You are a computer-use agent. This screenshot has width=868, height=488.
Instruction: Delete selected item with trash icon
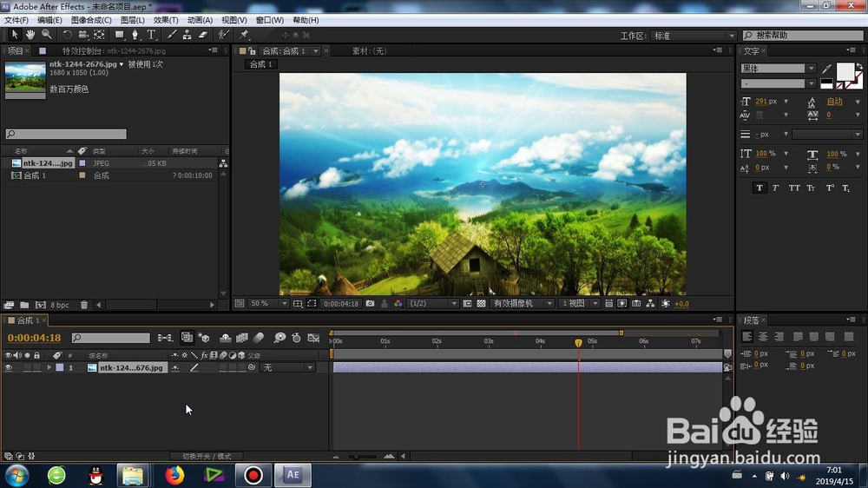tap(84, 305)
